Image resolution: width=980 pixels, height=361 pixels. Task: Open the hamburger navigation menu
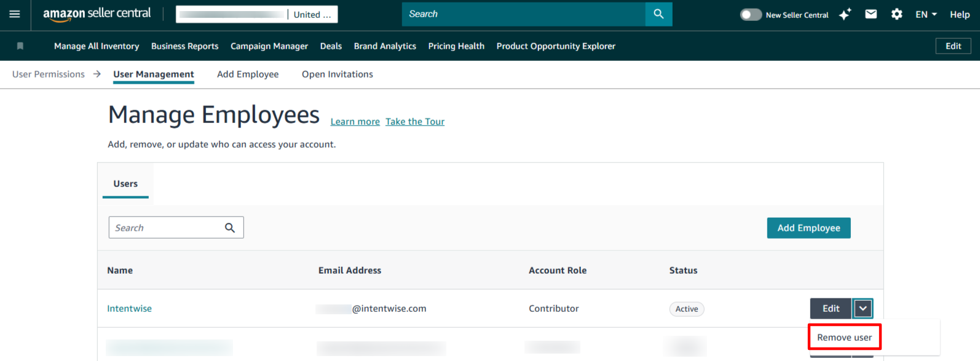[x=15, y=14]
